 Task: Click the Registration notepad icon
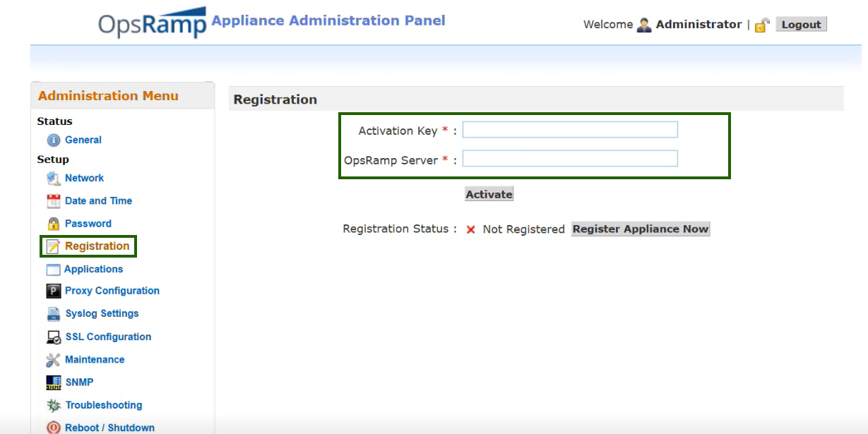(54, 246)
